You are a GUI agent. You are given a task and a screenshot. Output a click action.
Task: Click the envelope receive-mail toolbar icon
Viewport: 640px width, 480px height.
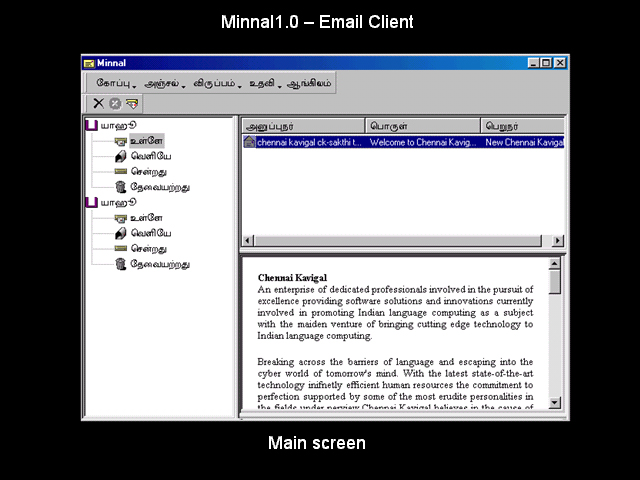(x=132, y=104)
